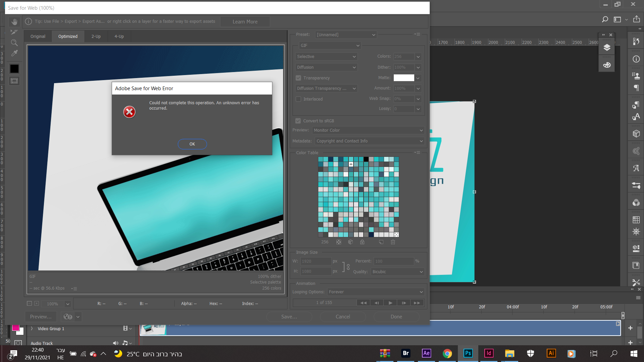The width and height of the screenshot is (644, 362).
Task: Select the Zoom tool in dialog
Action: click(14, 43)
